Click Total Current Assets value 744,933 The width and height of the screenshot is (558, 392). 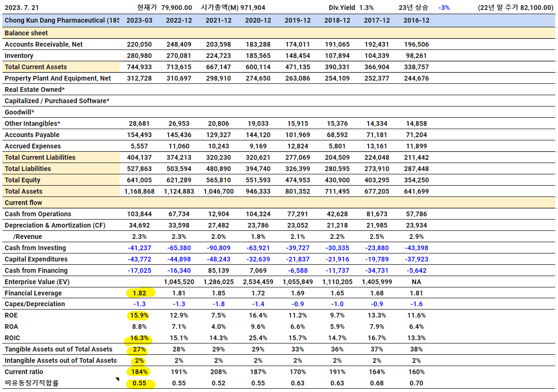click(x=139, y=67)
